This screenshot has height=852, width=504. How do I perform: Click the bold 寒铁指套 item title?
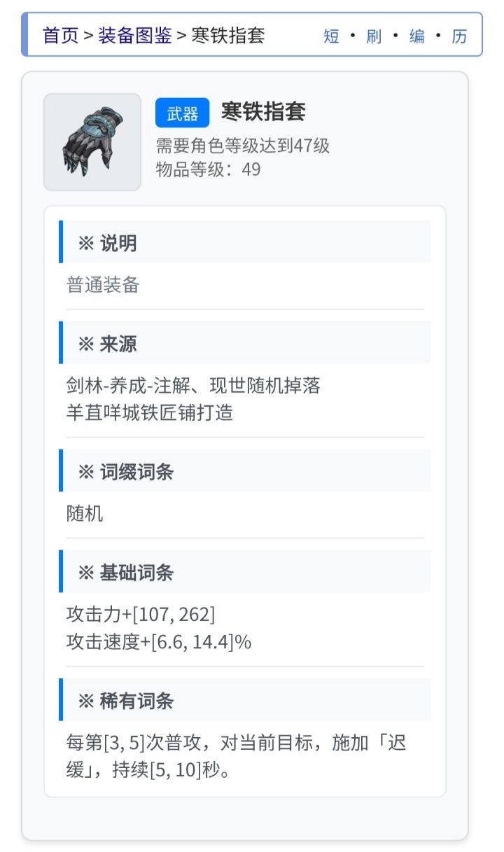click(x=263, y=112)
